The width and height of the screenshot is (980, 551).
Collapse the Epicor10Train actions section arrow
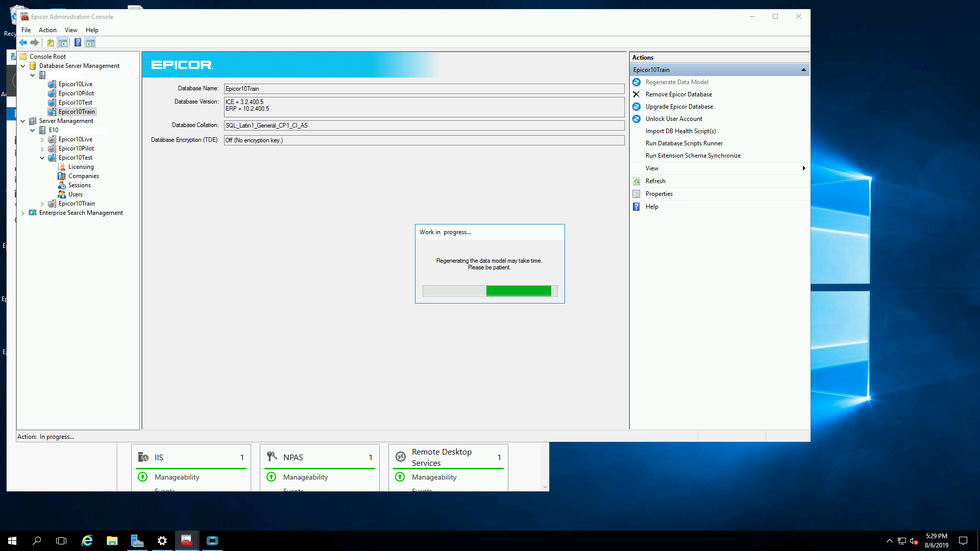(803, 70)
